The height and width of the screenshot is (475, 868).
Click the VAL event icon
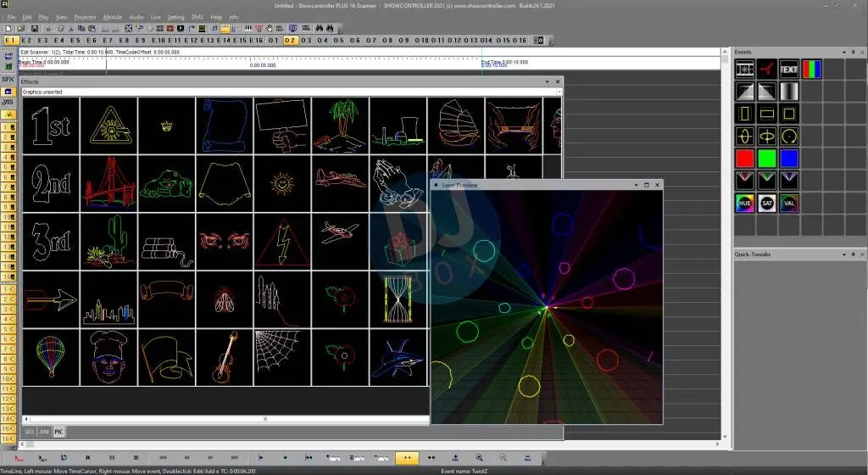[x=789, y=204]
